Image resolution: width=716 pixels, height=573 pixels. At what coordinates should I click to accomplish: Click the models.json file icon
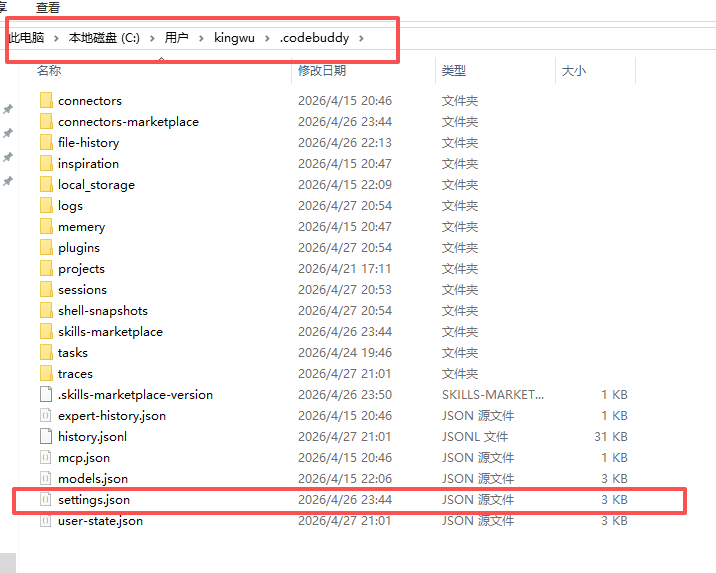[46, 478]
